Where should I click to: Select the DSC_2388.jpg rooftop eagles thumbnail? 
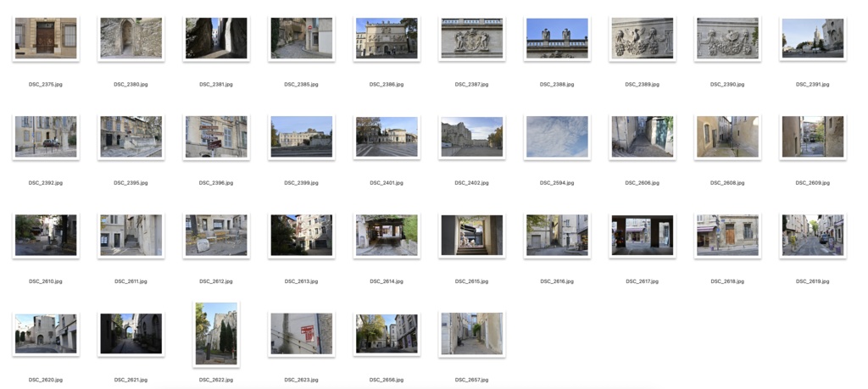tap(558, 38)
